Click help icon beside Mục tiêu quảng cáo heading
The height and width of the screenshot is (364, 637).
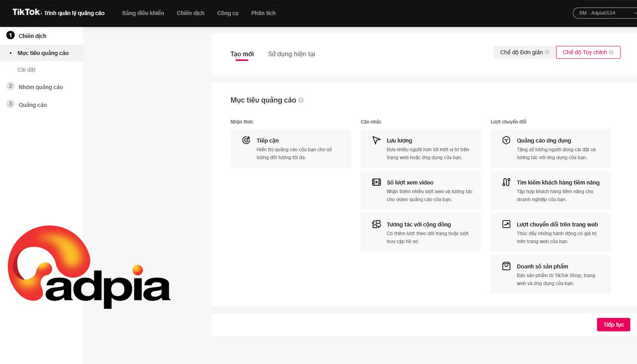pyautogui.click(x=301, y=100)
